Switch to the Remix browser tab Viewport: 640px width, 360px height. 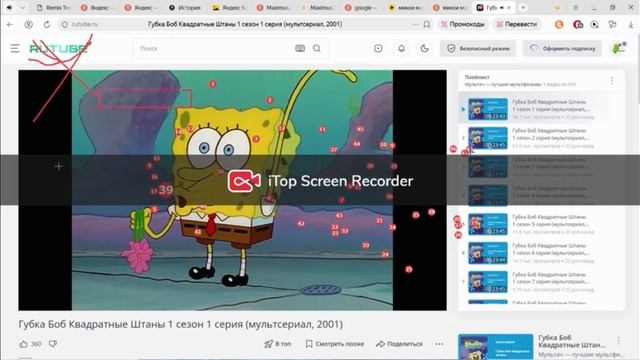click(54, 7)
